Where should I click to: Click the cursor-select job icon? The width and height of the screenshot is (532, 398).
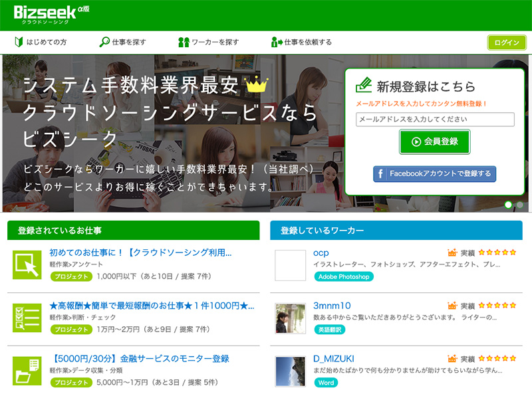click(x=27, y=264)
